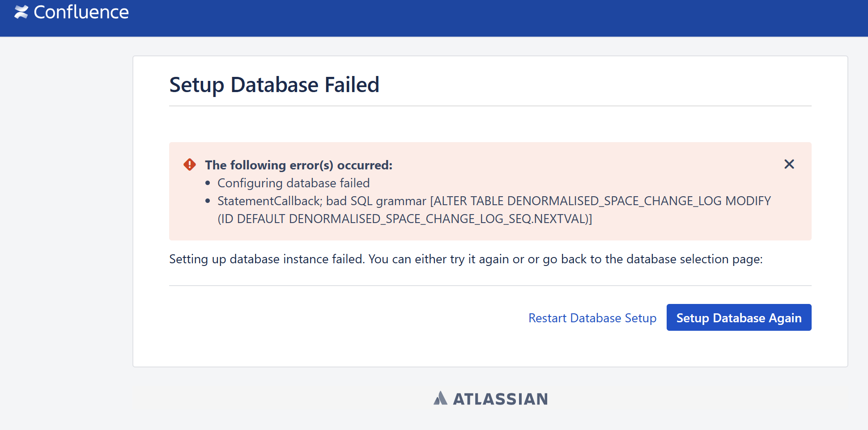868x430 pixels.
Task: Click the ATLASSIAN wordmark in footer
Action: (500, 399)
